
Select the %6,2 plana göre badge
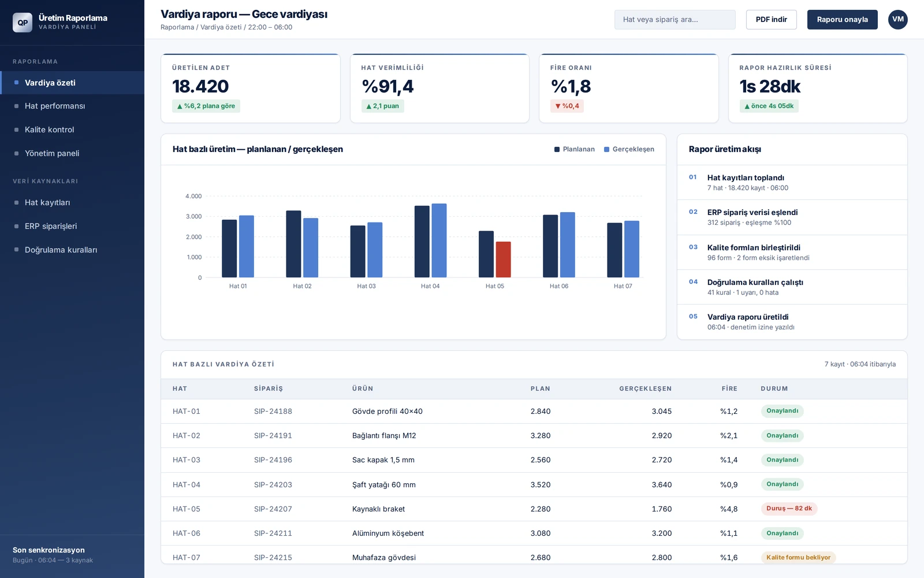(x=206, y=106)
